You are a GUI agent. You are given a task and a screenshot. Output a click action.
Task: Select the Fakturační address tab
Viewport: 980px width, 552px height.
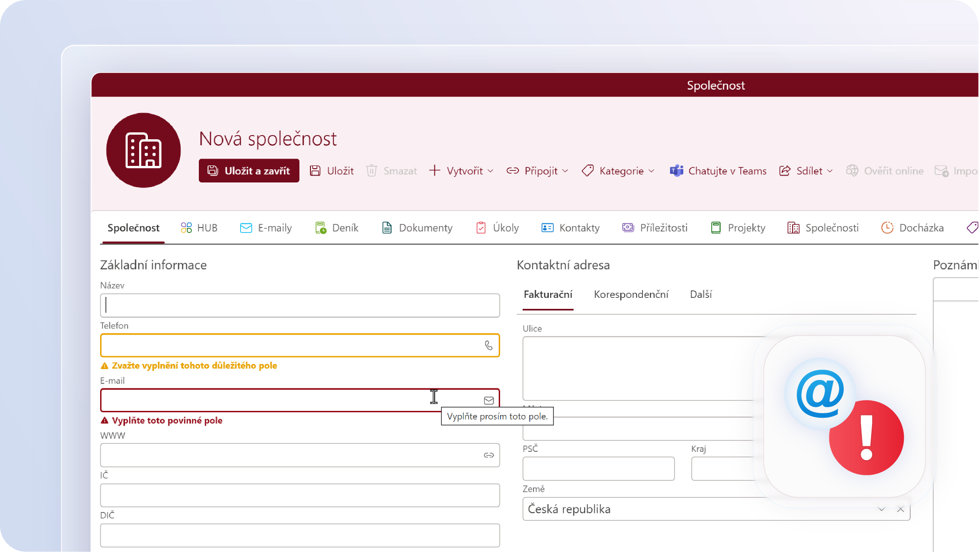(548, 294)
